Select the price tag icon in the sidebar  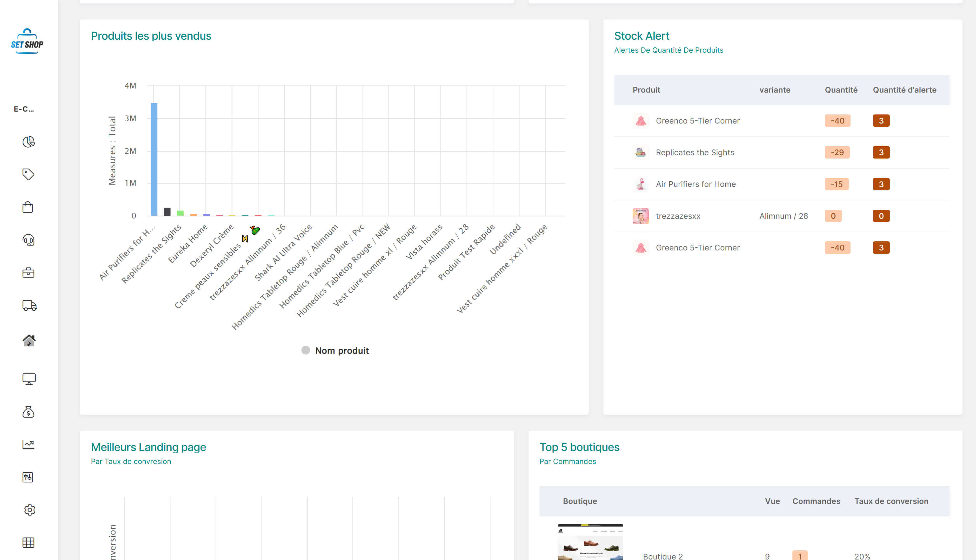coord(29,174)
